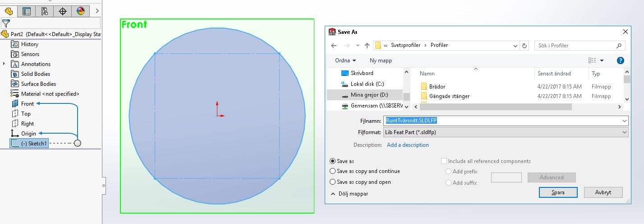Open the Ordna dropdown menu
This screenshot has height=224, width=644.
345,61
